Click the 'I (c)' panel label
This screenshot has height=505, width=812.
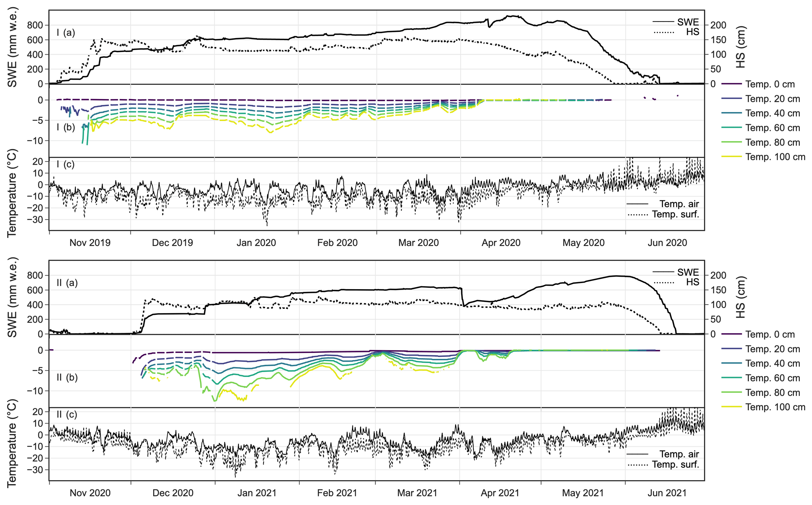(x=66, y=164)
